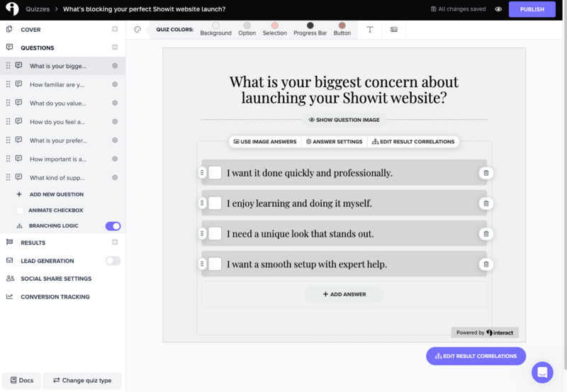Click drag dots beside 'How familiar are y...'
567x392 pixels.
coord(8,84)
